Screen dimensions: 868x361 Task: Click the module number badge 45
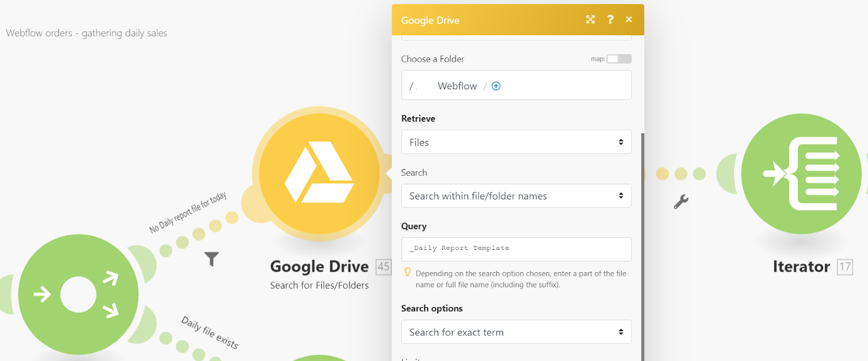(x=384, y=267)
